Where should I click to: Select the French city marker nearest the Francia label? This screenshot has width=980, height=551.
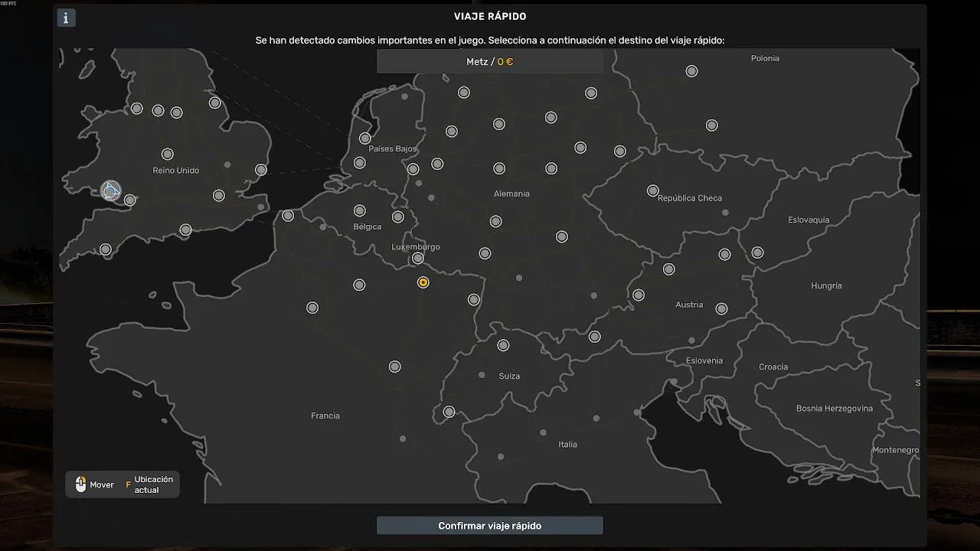[x=395, y=367]
